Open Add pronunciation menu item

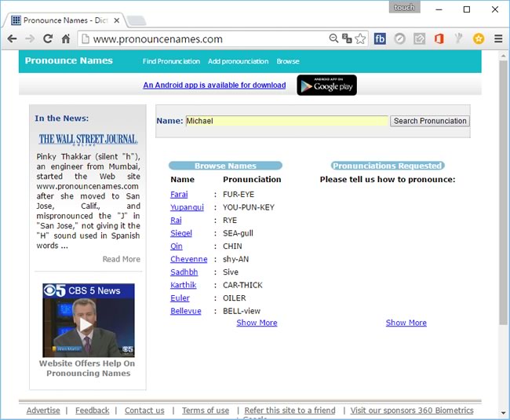tap(238, 61)
